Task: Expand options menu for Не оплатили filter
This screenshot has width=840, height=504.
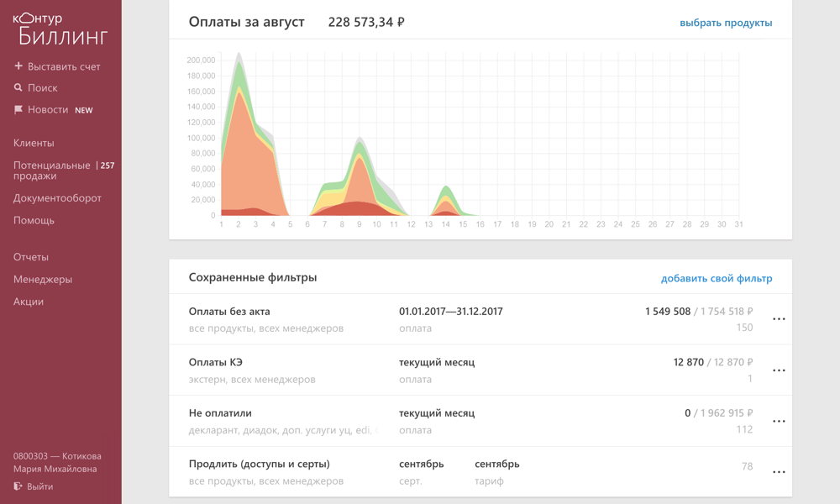Action: coord(779,422)
